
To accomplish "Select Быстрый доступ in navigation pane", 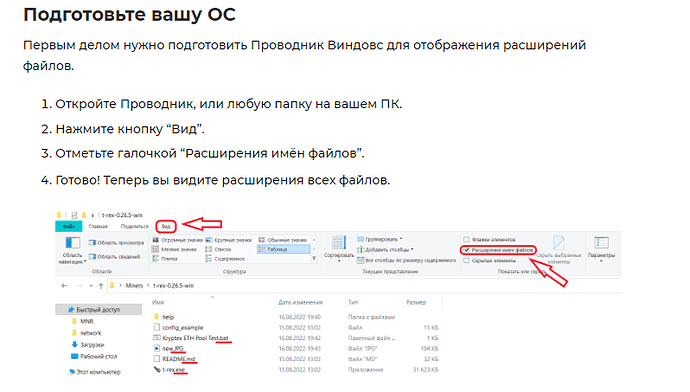I will click(98, 310).
